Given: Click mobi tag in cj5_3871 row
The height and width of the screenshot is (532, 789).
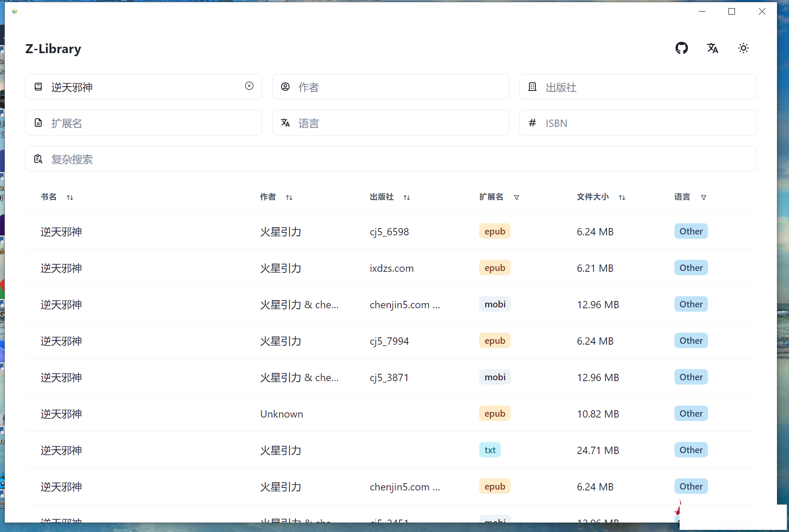Looking at the screenshot, I should point(495,377).
